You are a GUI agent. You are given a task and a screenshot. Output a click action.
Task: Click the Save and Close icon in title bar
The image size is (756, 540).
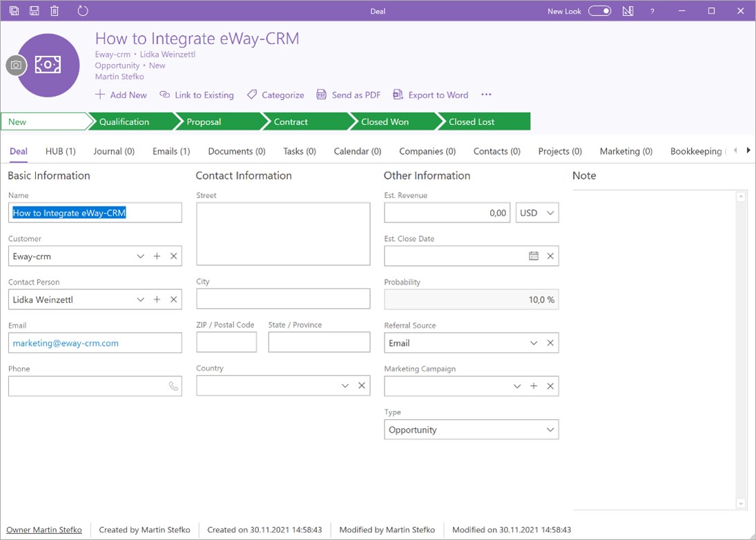14,10
